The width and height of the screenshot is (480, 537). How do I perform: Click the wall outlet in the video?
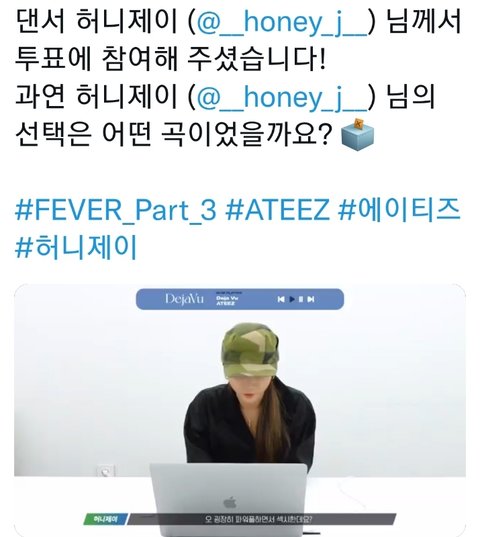click(105, 471)
